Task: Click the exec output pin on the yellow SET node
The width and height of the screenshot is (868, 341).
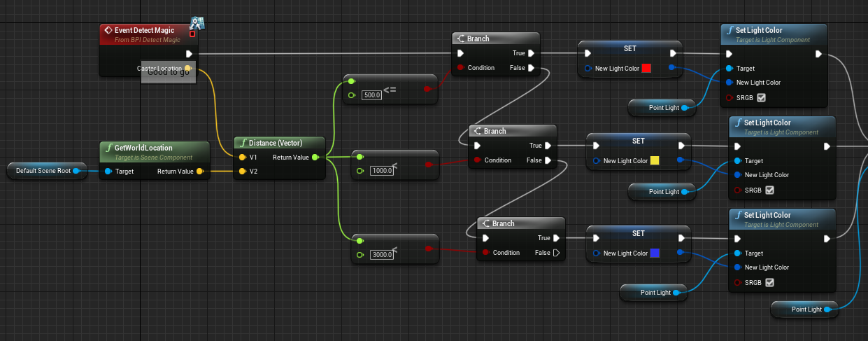Action: tap(681, 146)
